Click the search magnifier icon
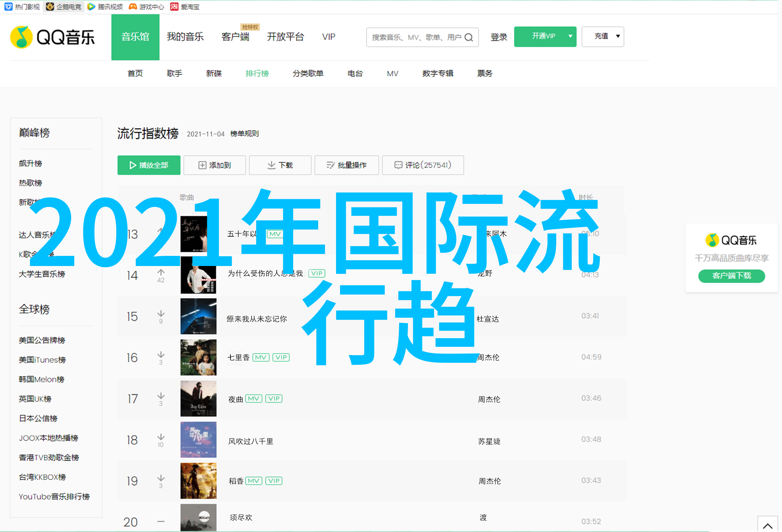Image resolution: width=782 pixels, height=532 pixels. pyautogui.click(x=469, y=37)
